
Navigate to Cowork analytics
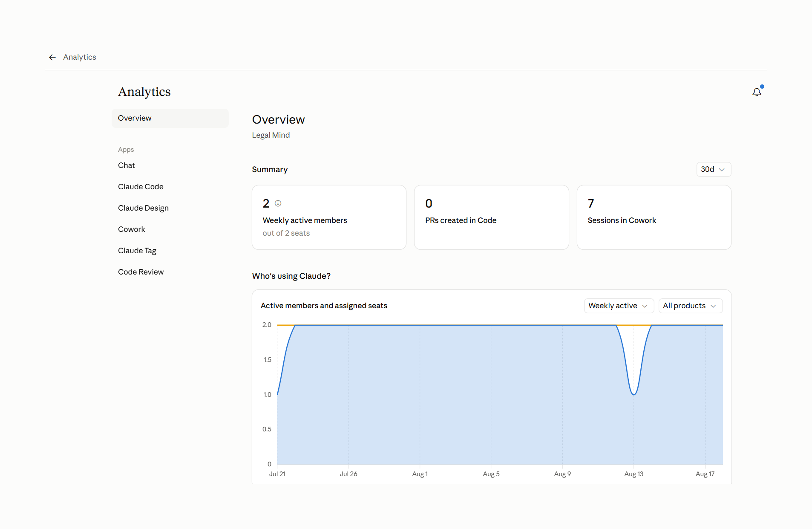click(x=132, y=229)
